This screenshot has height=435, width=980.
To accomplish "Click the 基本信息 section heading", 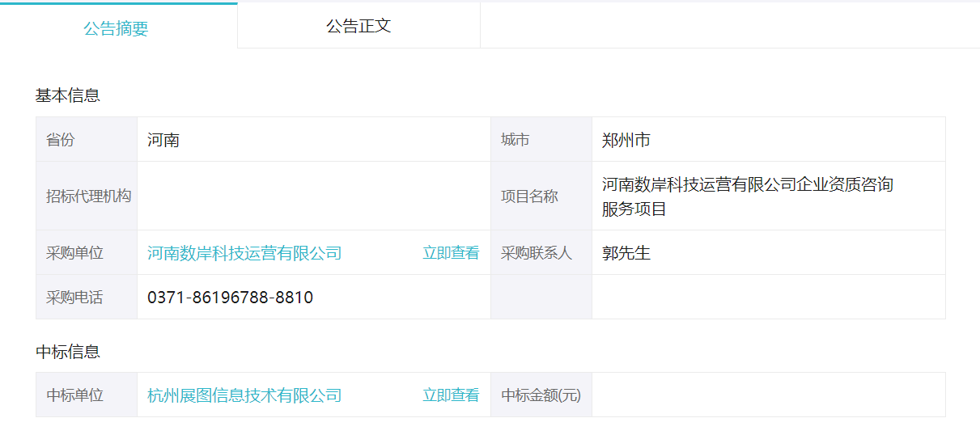I will click(68, 95).
